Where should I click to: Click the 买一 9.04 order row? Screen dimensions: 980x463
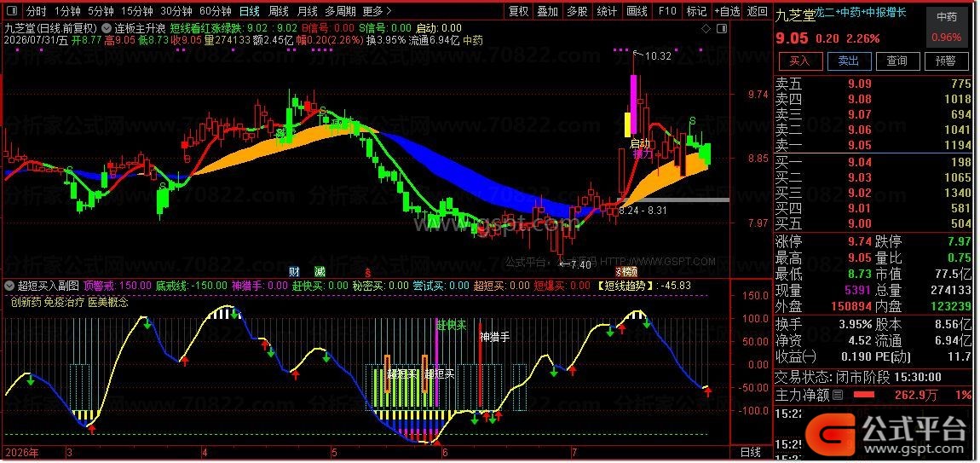point(875,163)
